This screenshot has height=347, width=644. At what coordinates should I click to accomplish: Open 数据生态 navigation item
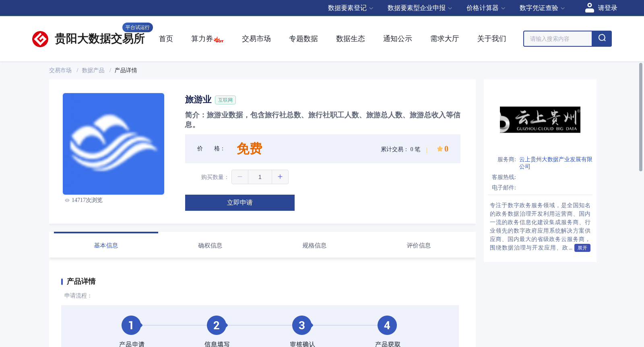point(351,39)
